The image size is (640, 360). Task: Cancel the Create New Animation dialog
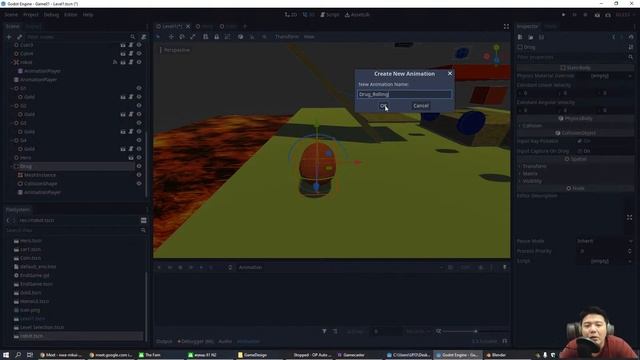pos(421,106)
